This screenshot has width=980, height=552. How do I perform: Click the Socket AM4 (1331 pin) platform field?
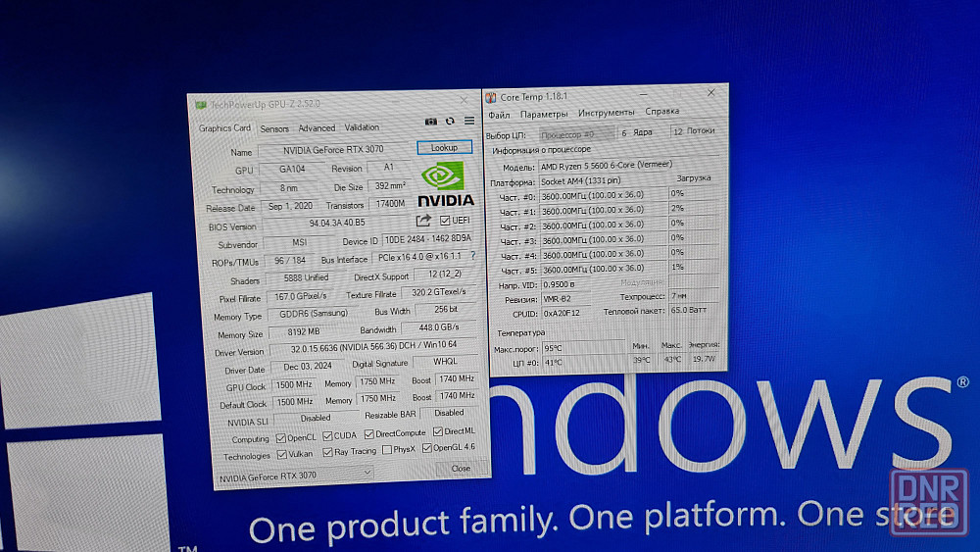click(603, 180)
